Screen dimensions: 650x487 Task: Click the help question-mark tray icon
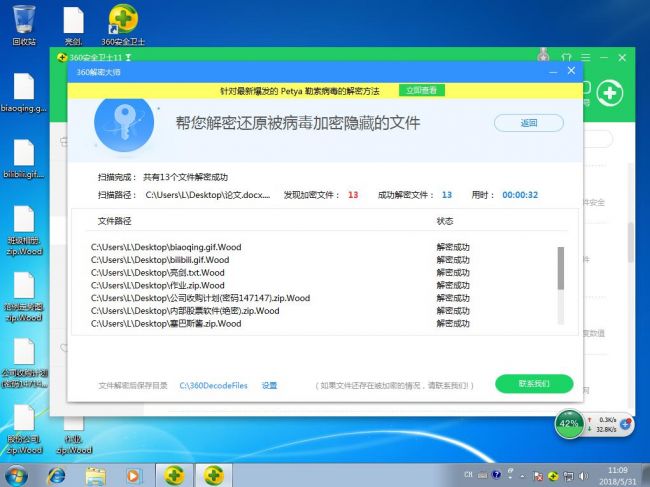[496, 475]
